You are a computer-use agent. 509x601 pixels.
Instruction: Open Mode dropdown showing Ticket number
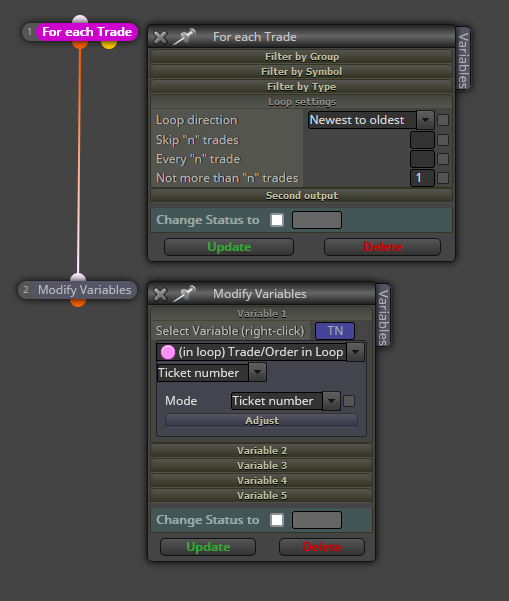(x=286, y=401)
